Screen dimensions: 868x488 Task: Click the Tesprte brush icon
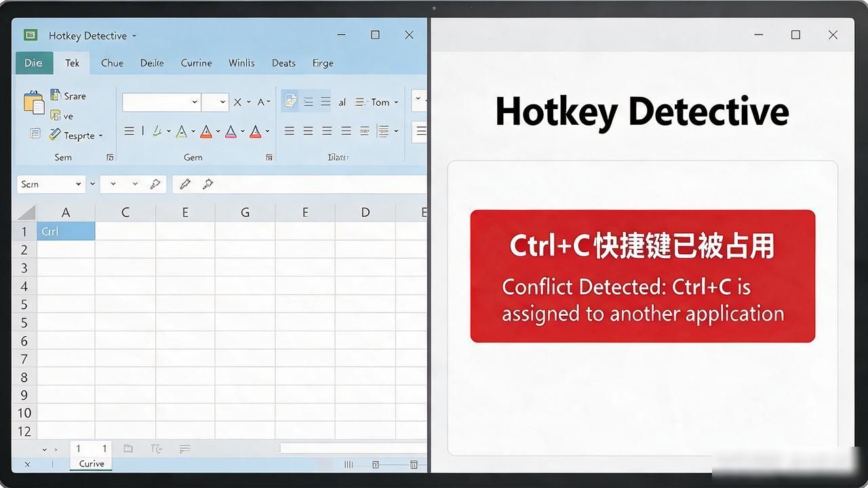55,135
